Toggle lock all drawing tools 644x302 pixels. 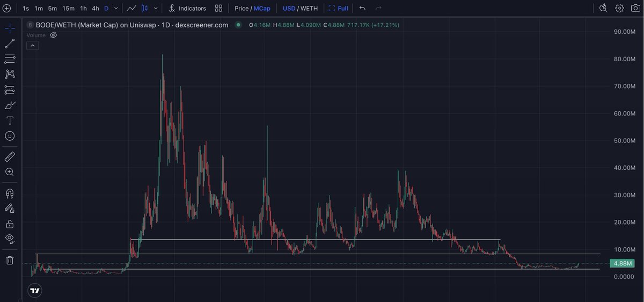[10, 224]
